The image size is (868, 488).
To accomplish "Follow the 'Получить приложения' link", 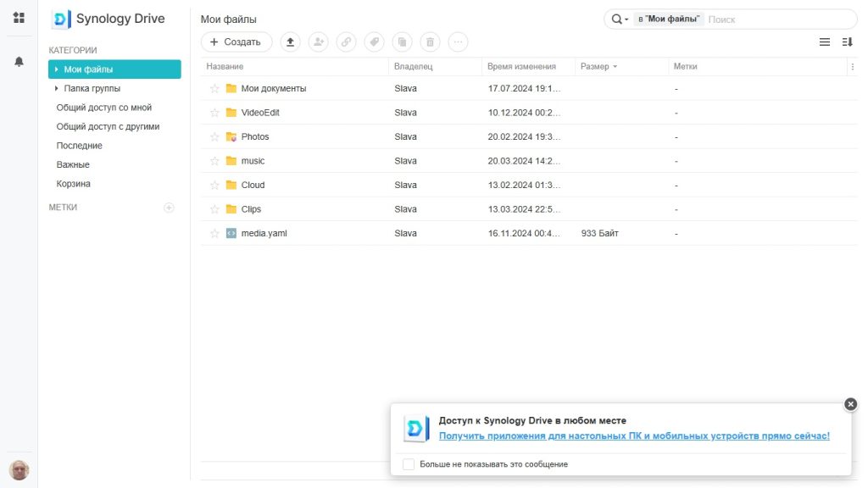I will pyautogui.click(x=634, y=436).
